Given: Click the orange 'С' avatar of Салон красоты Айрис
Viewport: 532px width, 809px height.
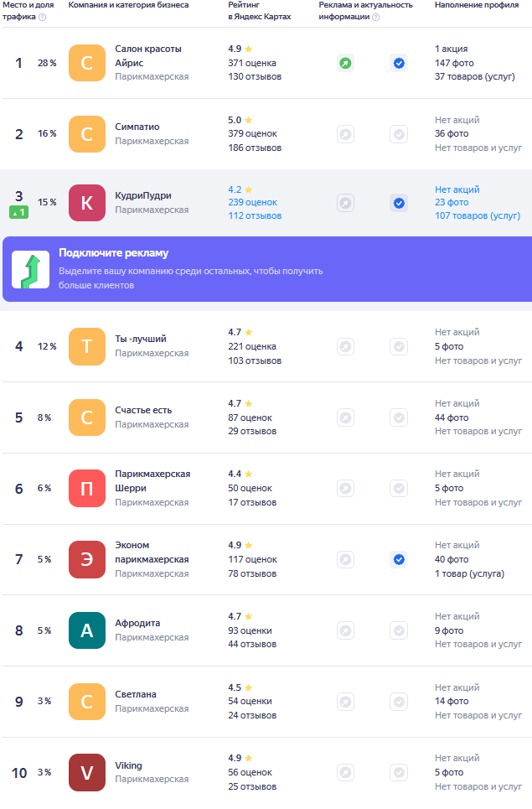Looking at the screenshot, I should [x=87, y=63].
